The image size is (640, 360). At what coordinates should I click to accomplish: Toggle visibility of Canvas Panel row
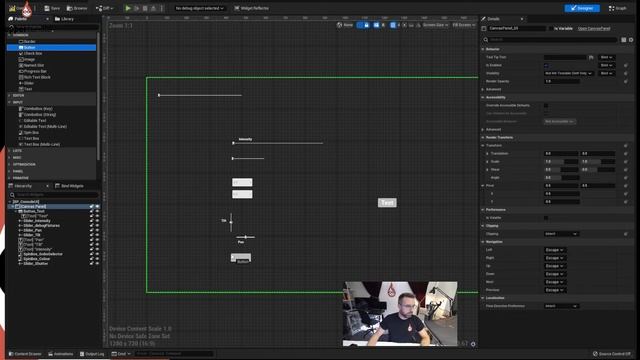(97, 207)
